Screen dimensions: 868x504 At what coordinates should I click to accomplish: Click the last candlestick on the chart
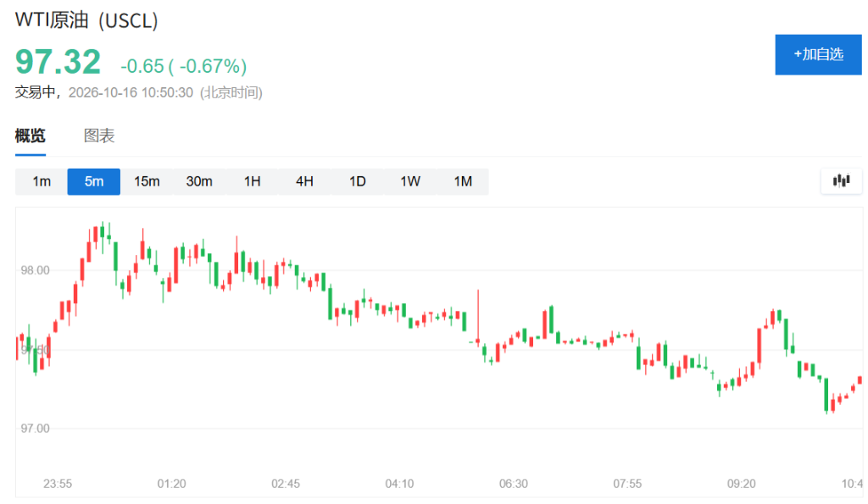click(x=860, y=380)
